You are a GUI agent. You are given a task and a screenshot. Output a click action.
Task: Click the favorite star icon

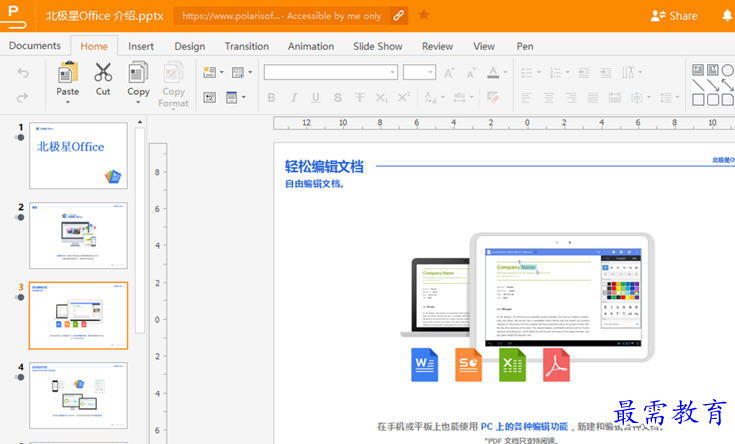(424, 16)
